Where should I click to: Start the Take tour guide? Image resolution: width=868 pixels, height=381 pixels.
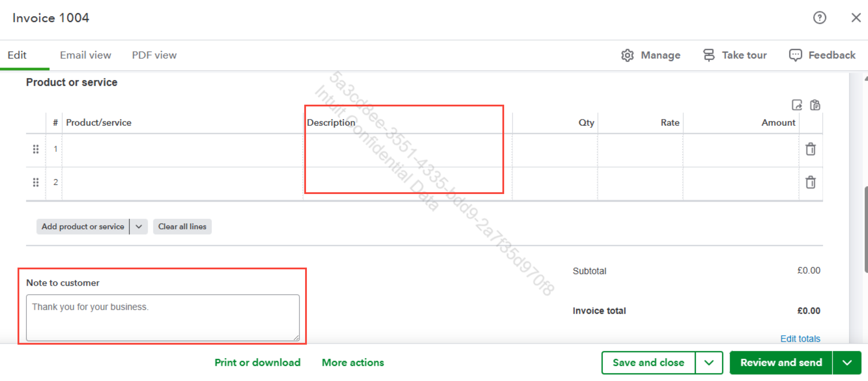pos(735,55)
